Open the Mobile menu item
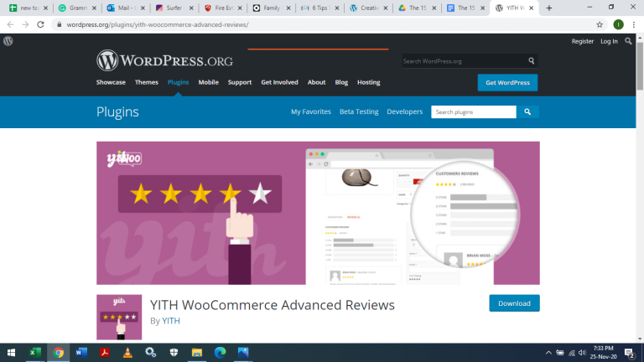This screenshot has width=644, height=362. pos(208,82)
